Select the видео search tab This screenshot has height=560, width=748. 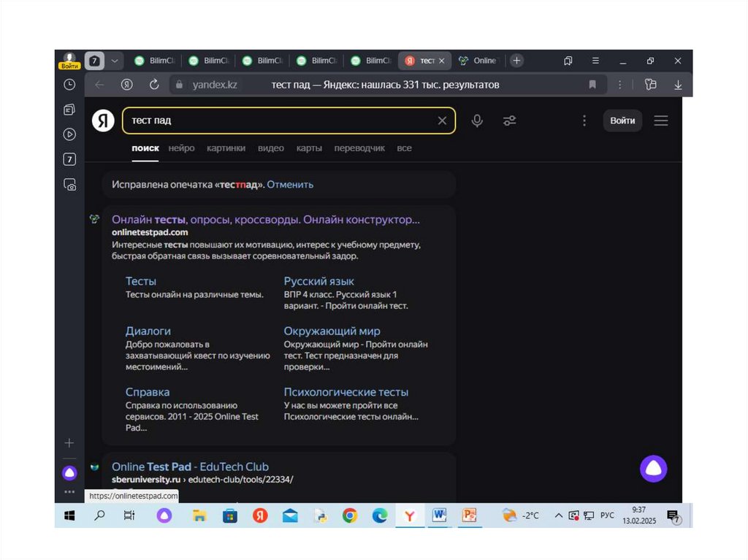(271, 148)
